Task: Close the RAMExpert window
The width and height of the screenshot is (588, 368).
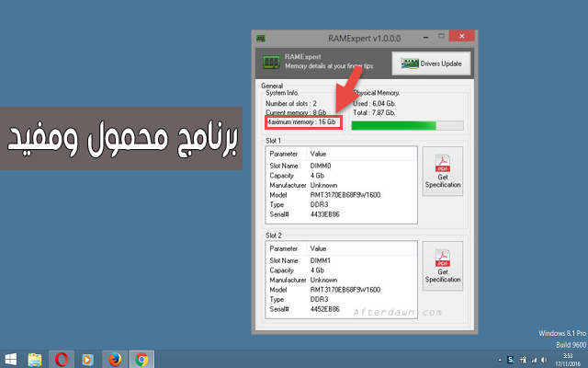Action: click(461, 36)
